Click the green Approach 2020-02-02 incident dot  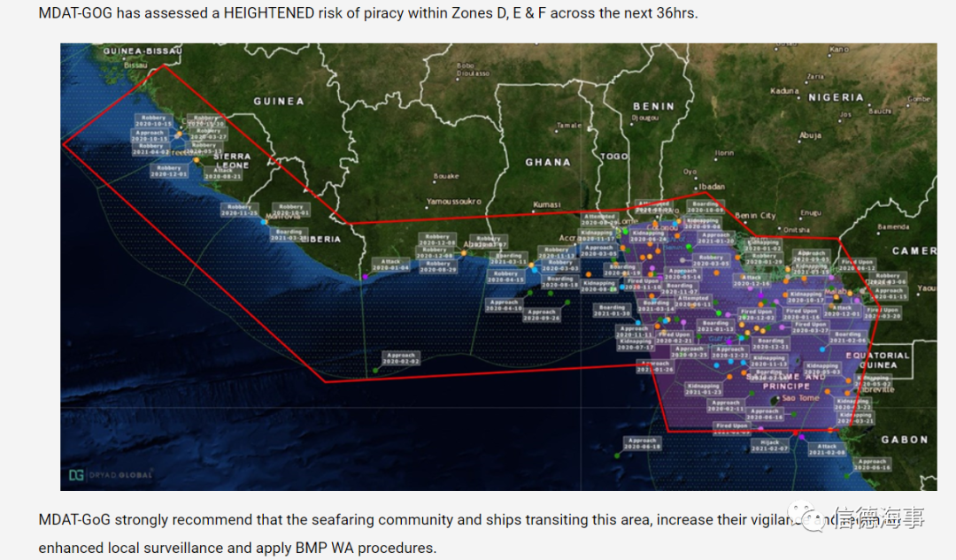coord(375,371)
